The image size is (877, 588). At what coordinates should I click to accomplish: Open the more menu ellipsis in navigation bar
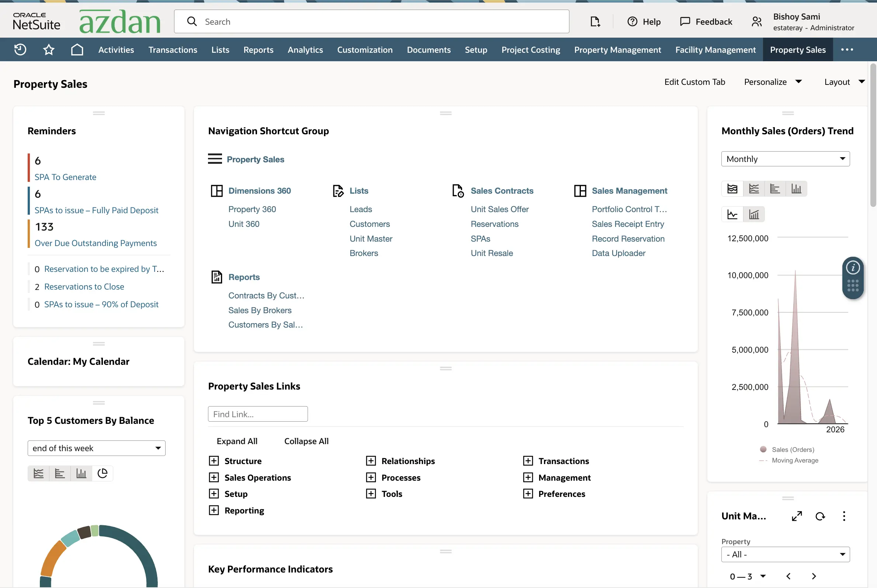pos(847,49)
